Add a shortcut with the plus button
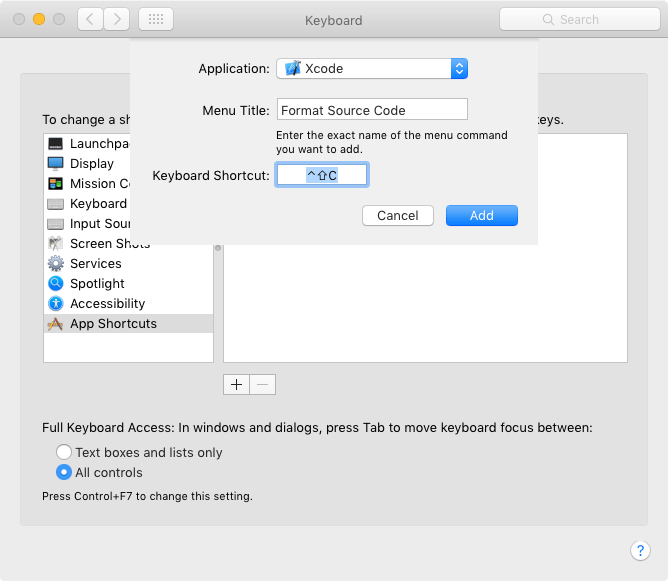The image size is (668, 581). (x=236, y=385)
